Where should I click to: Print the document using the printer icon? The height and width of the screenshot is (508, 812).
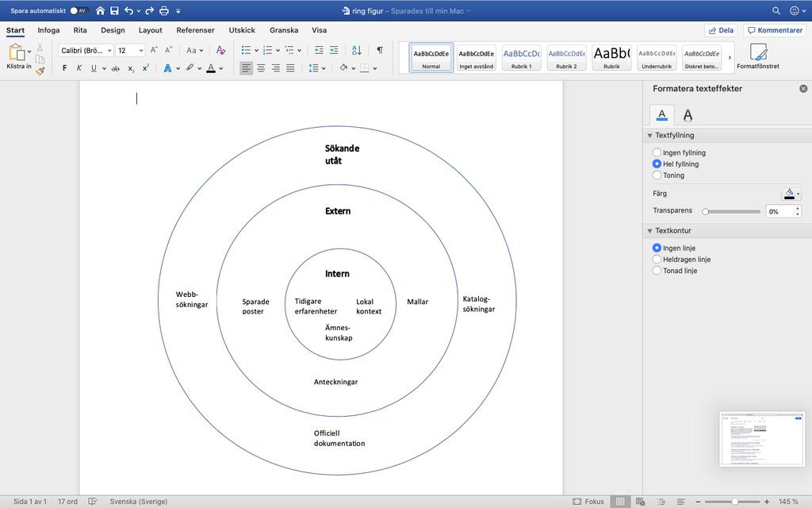[x=164, y=10]
